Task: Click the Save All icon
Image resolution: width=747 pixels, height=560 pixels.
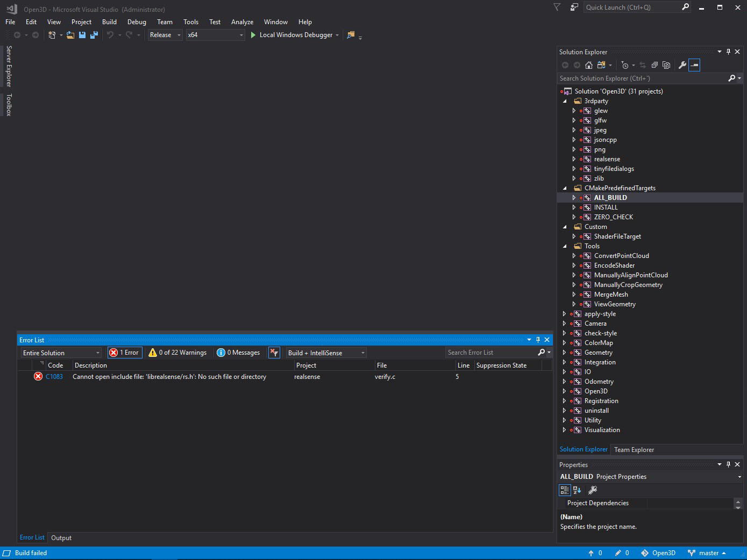Action: tap(94, 35)
